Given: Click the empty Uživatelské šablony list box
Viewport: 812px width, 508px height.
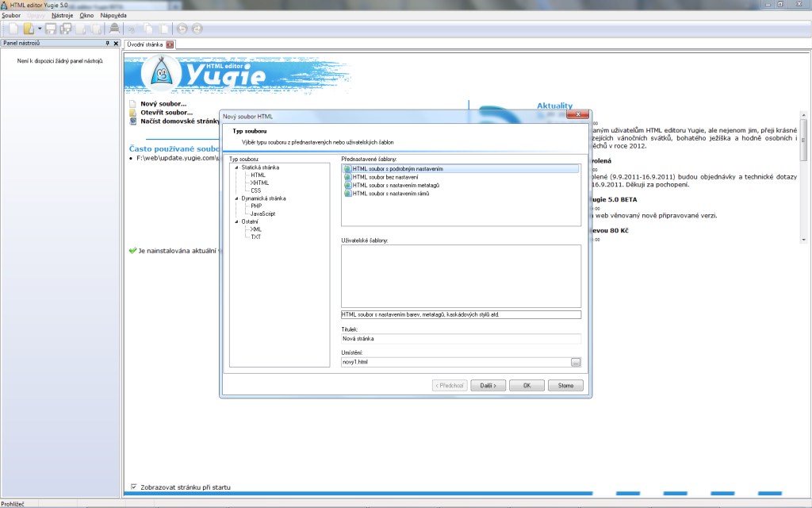Looking at the screenshot, I should pyautogui.click(x=461, y=276).
